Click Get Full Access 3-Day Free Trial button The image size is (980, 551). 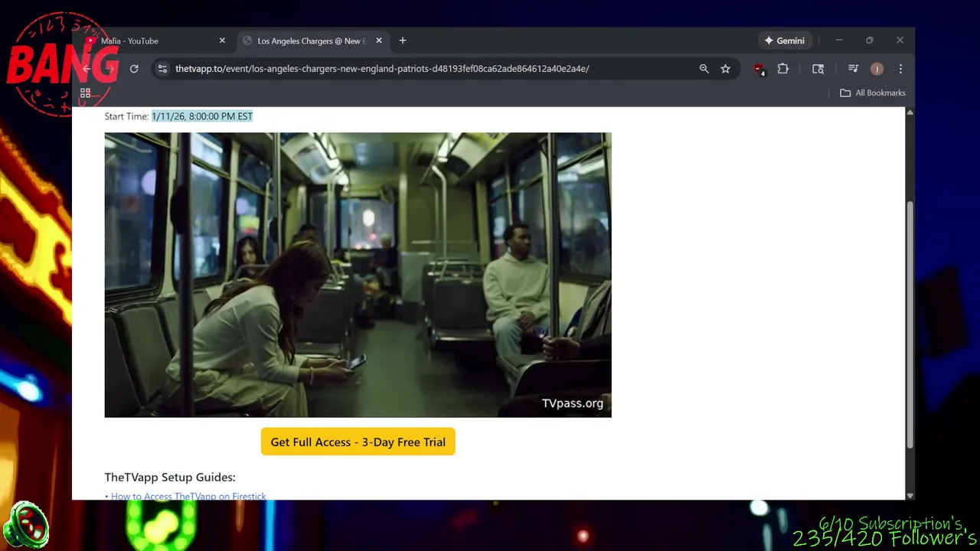click(358, 442)
